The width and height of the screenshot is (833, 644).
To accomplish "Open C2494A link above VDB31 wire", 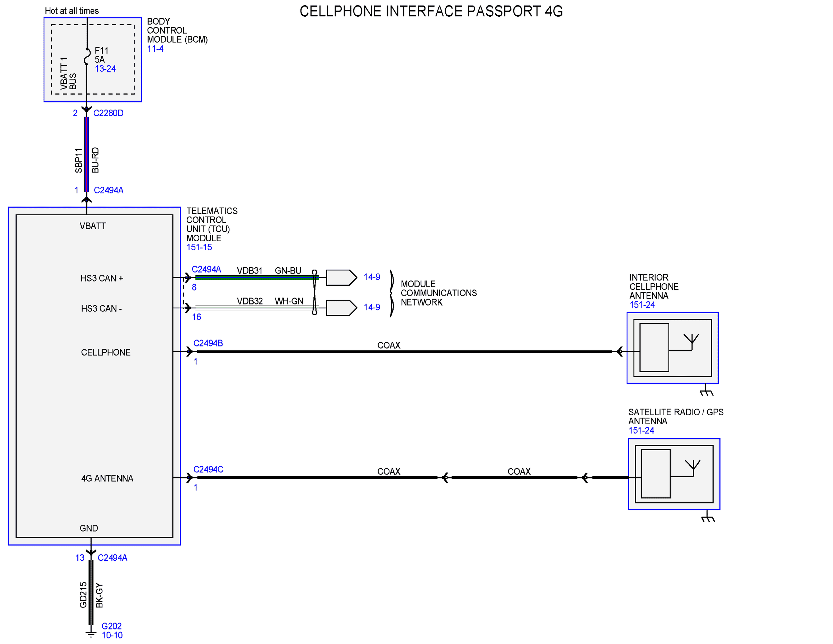I will pyautogui.click(x=207, y=269).
